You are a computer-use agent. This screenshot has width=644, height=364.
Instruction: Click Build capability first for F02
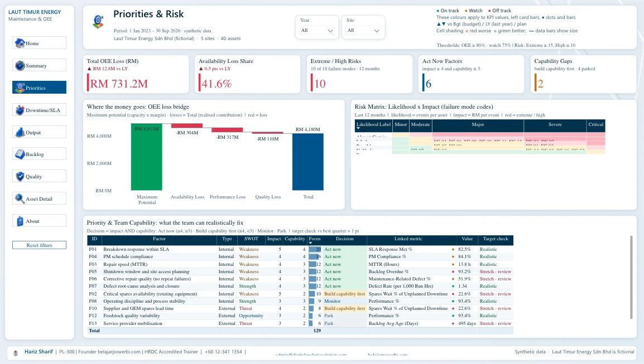[344, 294]
